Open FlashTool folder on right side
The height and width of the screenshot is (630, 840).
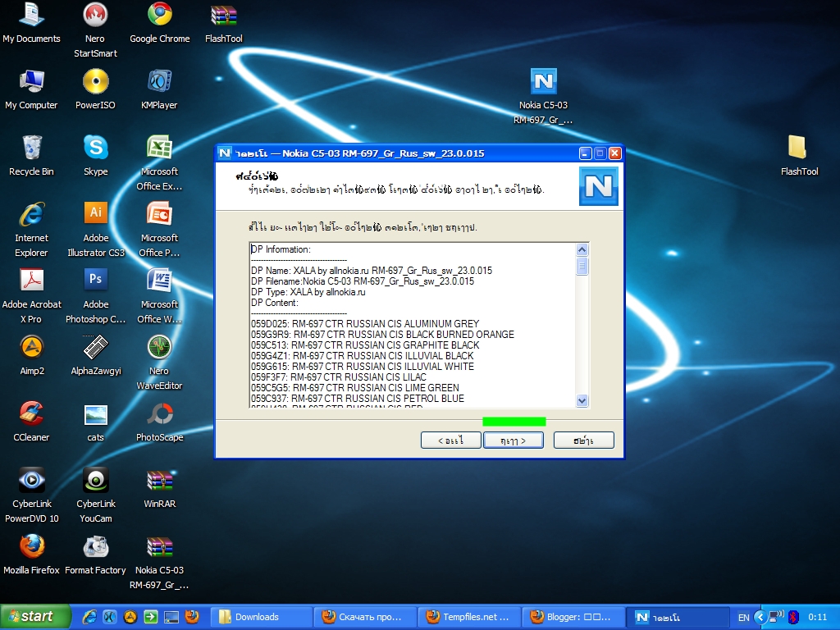(799, 156)
